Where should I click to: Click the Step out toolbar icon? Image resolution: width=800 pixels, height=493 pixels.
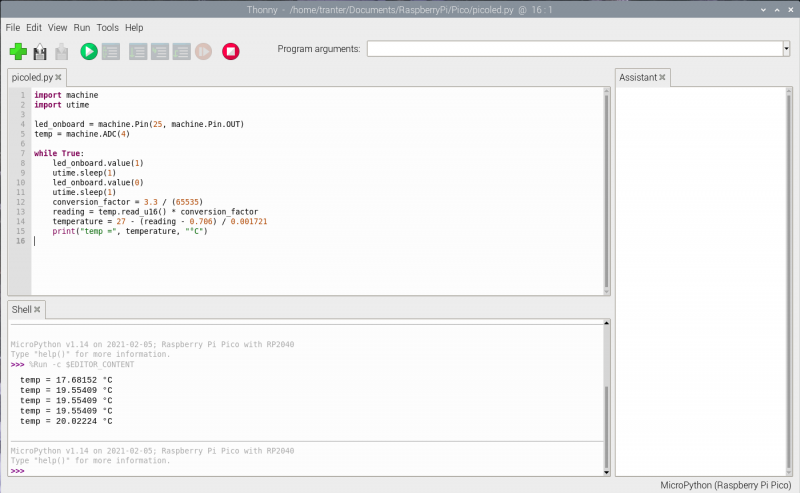(x=182, y=51)
